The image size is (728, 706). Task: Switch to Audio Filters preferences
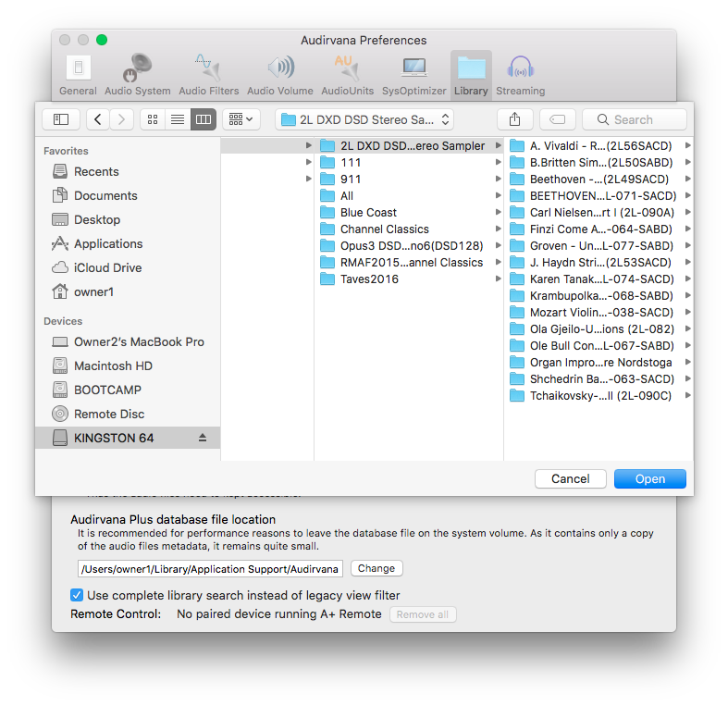pos(209,75)
